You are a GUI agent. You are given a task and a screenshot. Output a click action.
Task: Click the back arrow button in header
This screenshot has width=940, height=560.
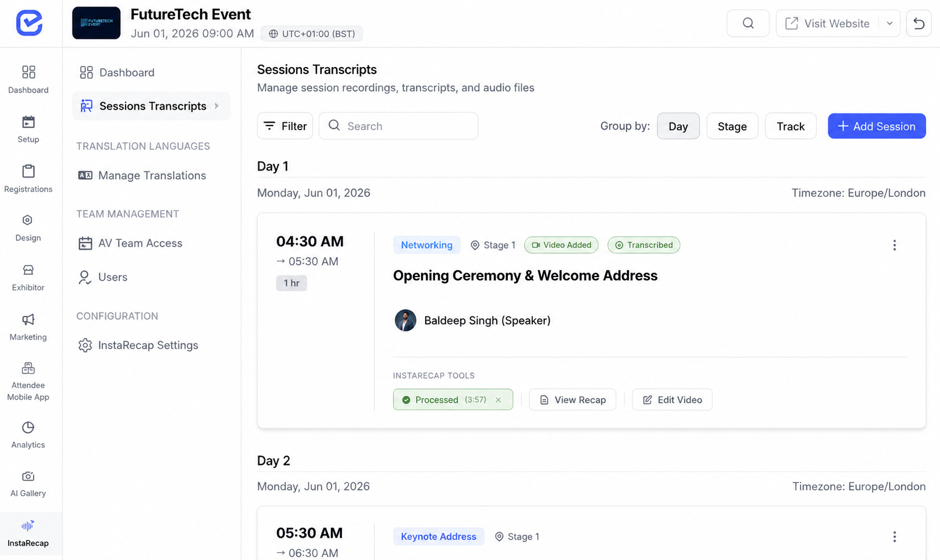pos(919,23)
